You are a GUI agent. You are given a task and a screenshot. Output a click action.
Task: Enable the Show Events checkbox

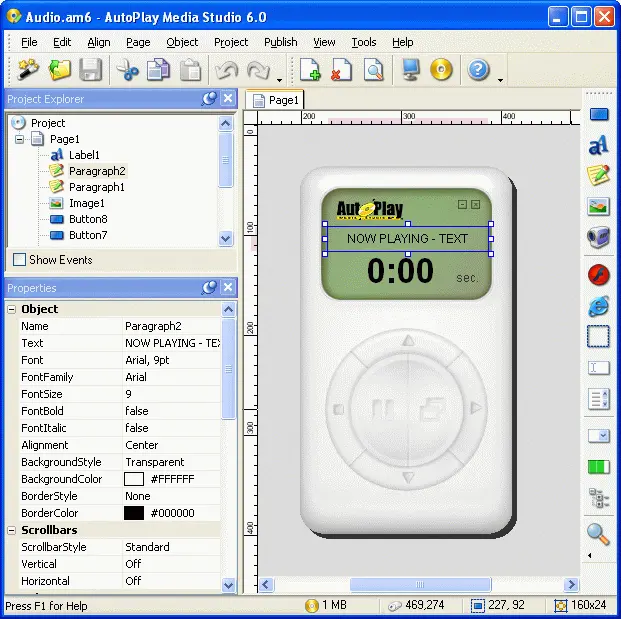pos(19,260)
